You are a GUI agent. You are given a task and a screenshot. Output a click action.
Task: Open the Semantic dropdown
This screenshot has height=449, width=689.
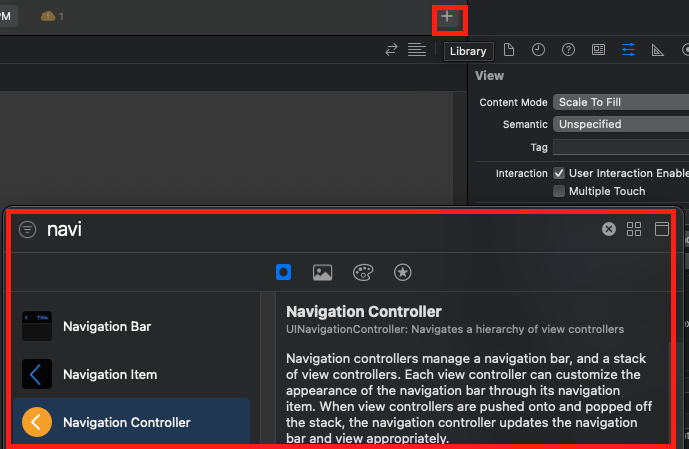[620, 124]
